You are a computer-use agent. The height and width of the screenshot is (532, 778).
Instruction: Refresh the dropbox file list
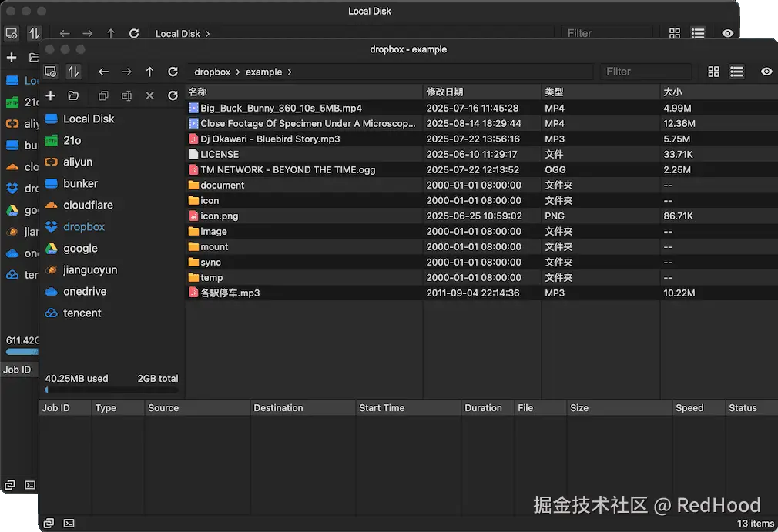pyautogui.click(x=173, y=95)
